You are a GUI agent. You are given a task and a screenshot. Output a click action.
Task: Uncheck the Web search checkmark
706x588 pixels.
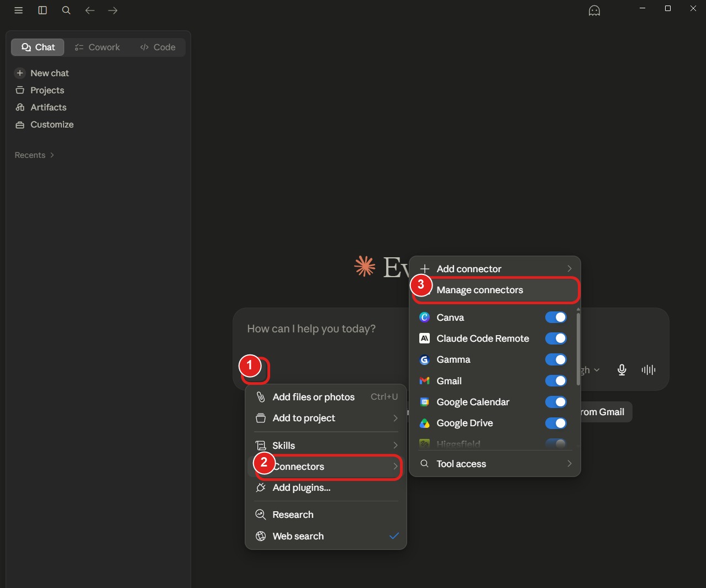[x=394, y=536]
